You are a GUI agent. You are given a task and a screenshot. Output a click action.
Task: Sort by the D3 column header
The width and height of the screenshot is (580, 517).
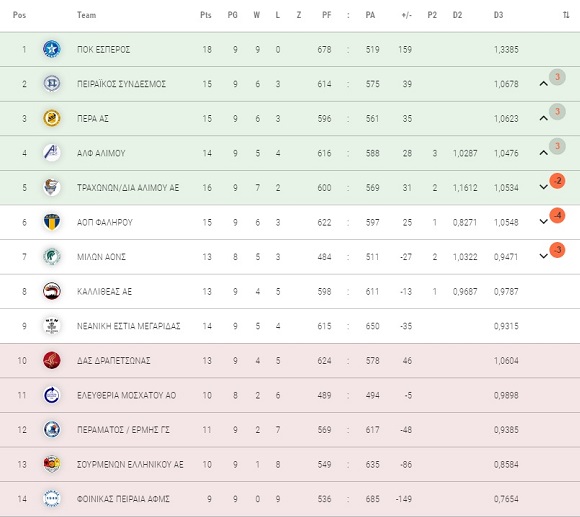tap(498, 15)
